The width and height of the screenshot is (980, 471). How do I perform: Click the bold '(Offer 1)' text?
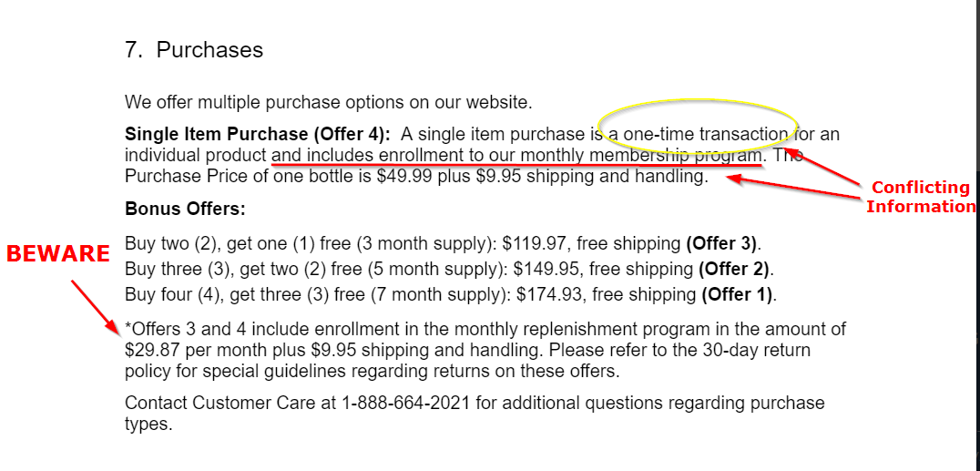pyautogui.click(x=738, y=294)
